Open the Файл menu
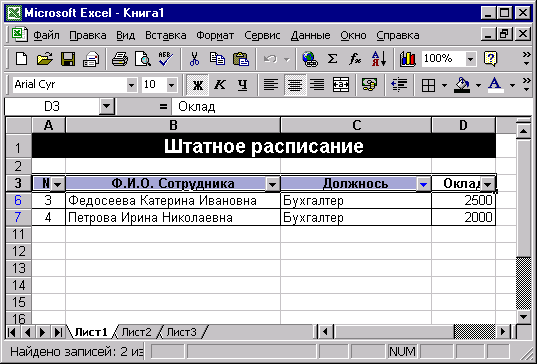 coord(46,35)
